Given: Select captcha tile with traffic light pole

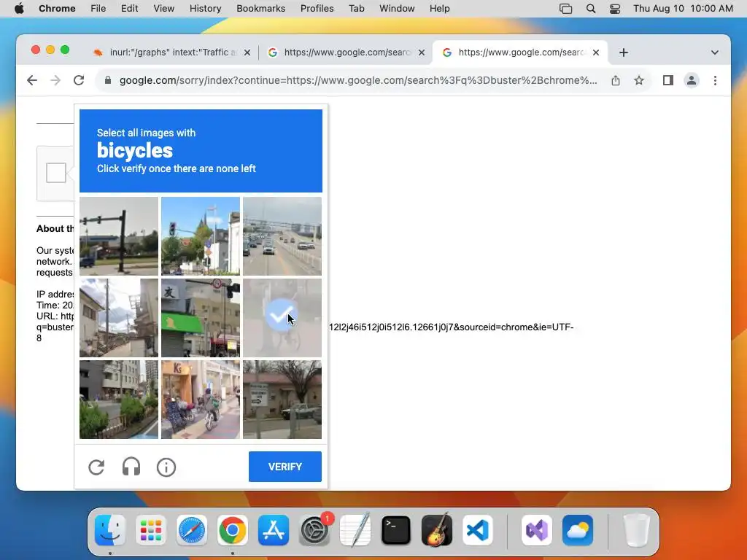Looking at the screenshot, I should coord(119,236).
